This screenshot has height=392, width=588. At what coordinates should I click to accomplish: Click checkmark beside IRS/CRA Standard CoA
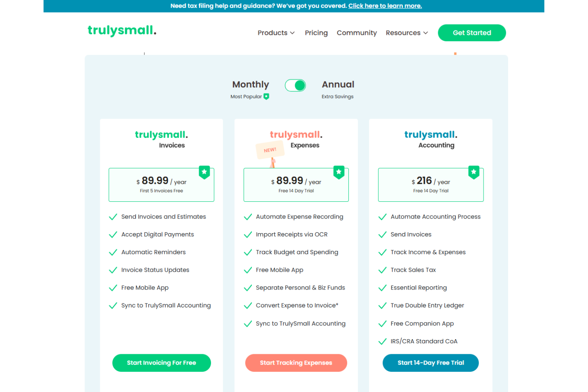coord(383,342)
